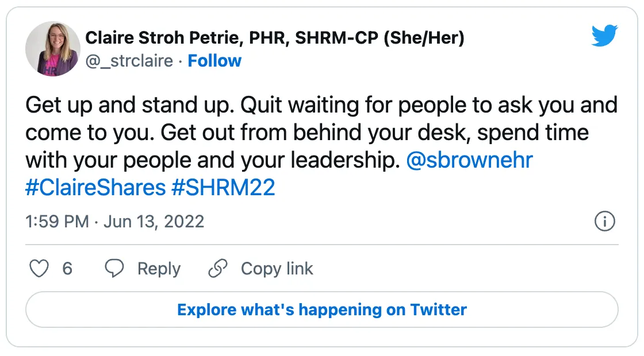Click the Follow button
Viewport: 644px width, 356px height.
(214, 60)
